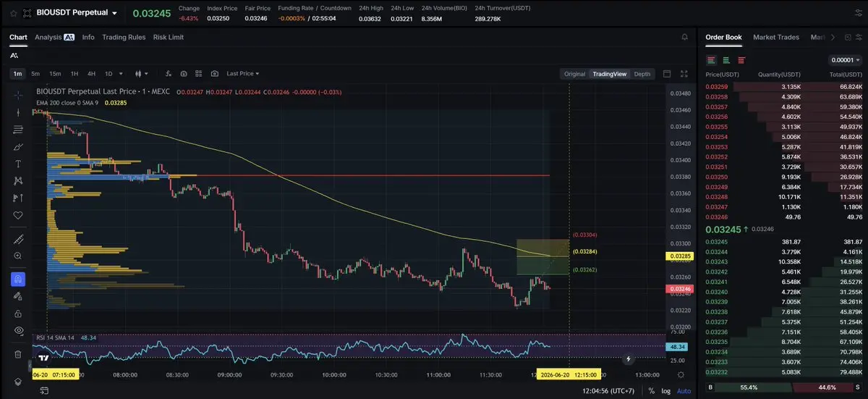Activate the zoom-in magnifier tool
This screenshot has height=399, width=868.
18,256
